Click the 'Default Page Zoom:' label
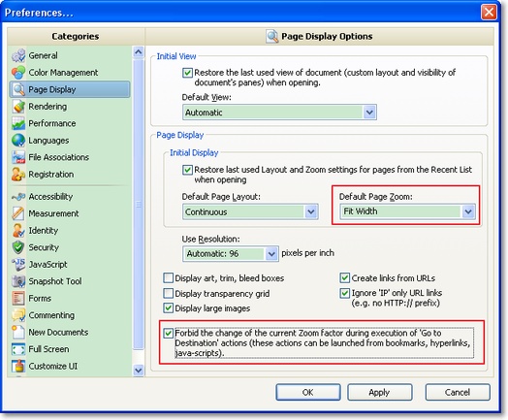Image resolution: width=508 pixels, height=420 pixels. [376, 197]
